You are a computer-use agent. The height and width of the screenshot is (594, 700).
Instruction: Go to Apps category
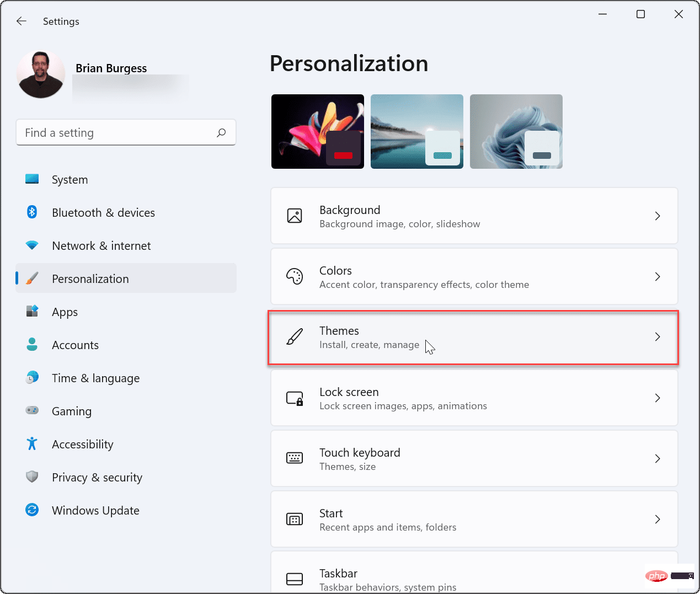pyautogui.click(x=126, y=312)
